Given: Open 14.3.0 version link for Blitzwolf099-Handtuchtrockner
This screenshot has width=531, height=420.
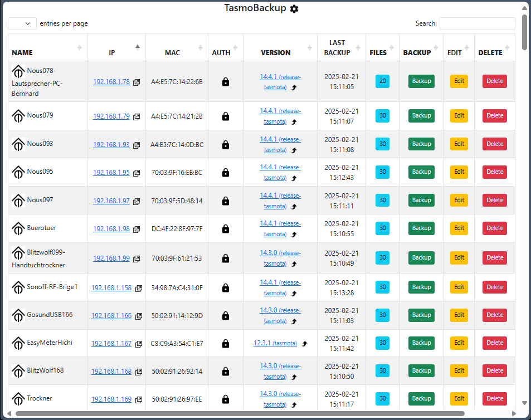Looking at the screenshot, I should [280, 258].
